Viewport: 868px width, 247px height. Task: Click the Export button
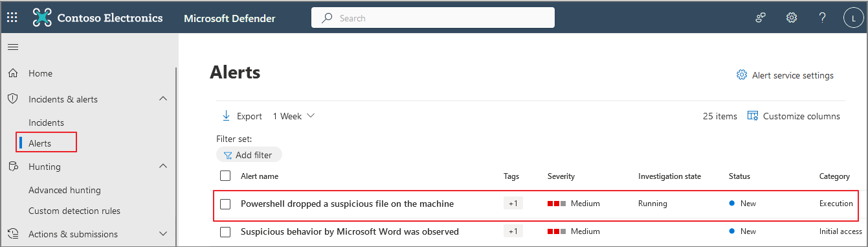tap(242, 116)
